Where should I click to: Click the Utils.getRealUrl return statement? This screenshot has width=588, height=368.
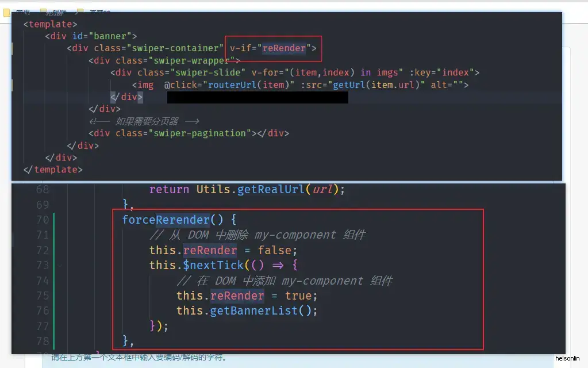(x=247, y=189)
